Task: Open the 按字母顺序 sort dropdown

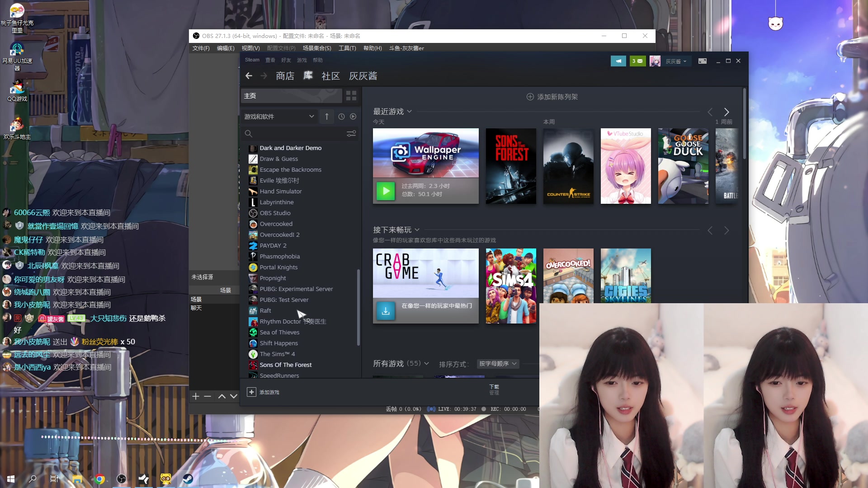Action: (498, 364)
